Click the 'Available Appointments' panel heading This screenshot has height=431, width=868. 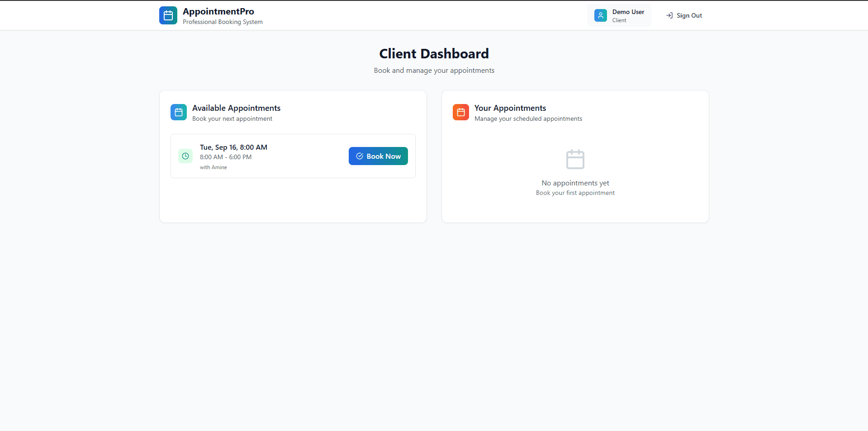(236, 108)
